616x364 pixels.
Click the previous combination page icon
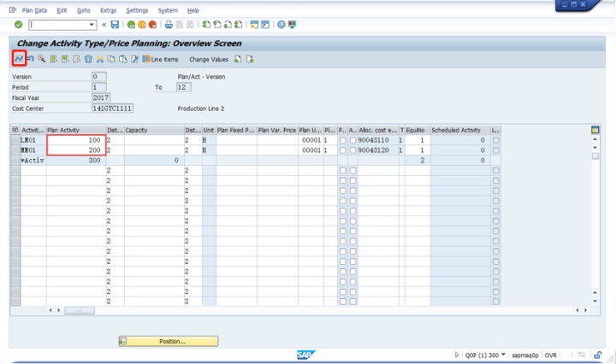point(238,59)
